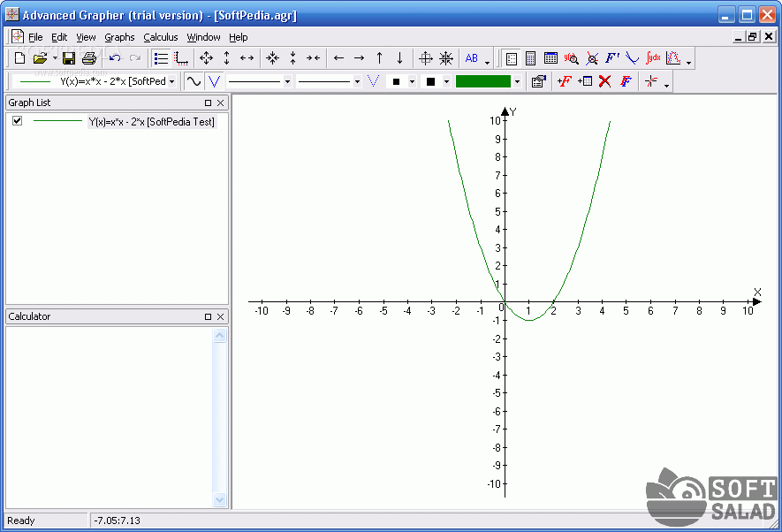Uncheck the Y(x)=x*x - 2*x graph checkbox
Image resolution: width=782 pixels, height=532 pixels.
[17, 121]
